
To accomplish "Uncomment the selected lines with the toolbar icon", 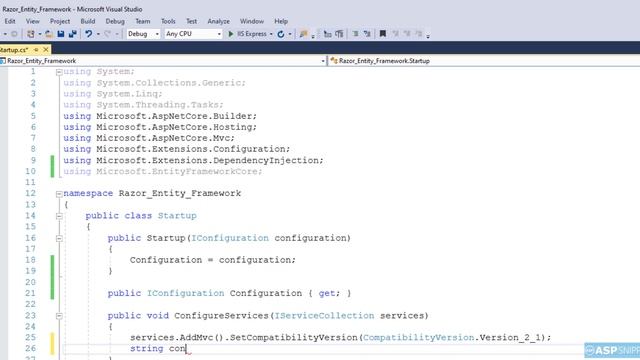I will (x=367, y=34).
